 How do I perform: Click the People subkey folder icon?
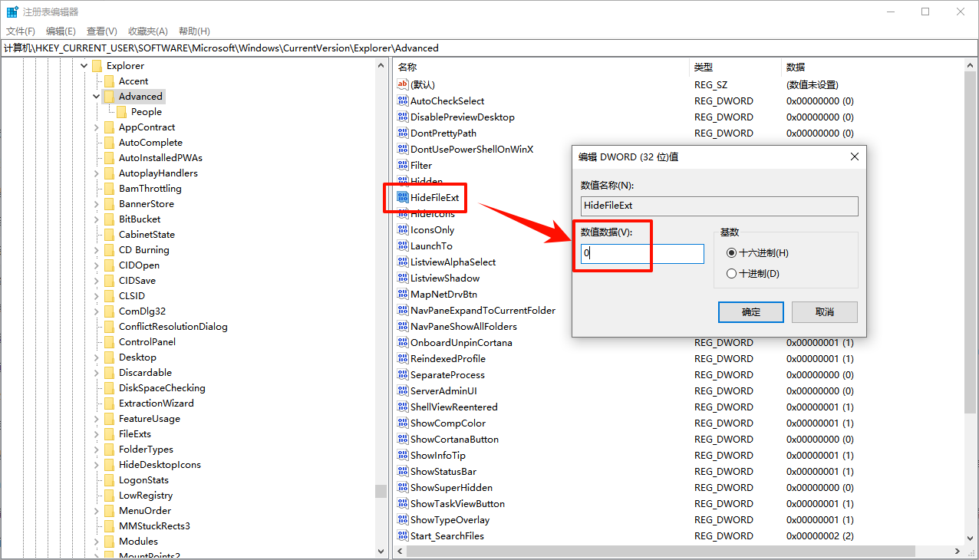pyautogui.click(x=121, y=111)
